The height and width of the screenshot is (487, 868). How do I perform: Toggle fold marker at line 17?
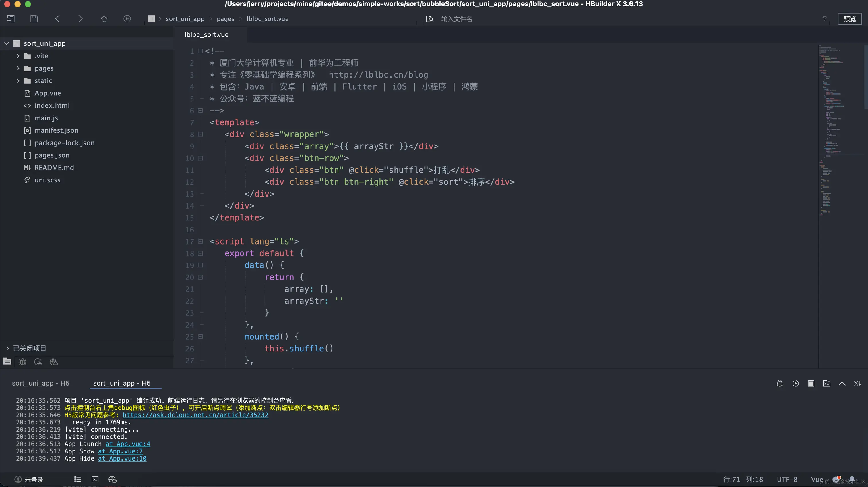pyautogui.click(x=200, y=241)
